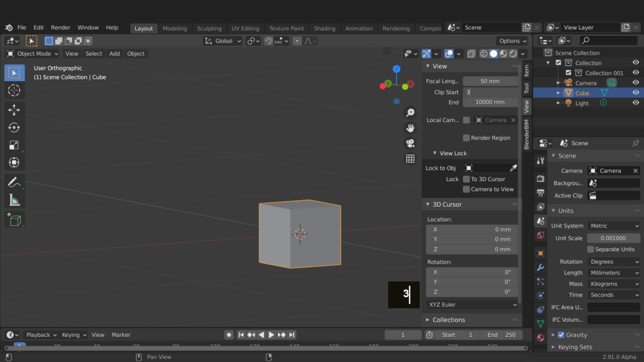Open the Render menu
Viewport: 644px width, 362px height.
click(x=60, y=28)
